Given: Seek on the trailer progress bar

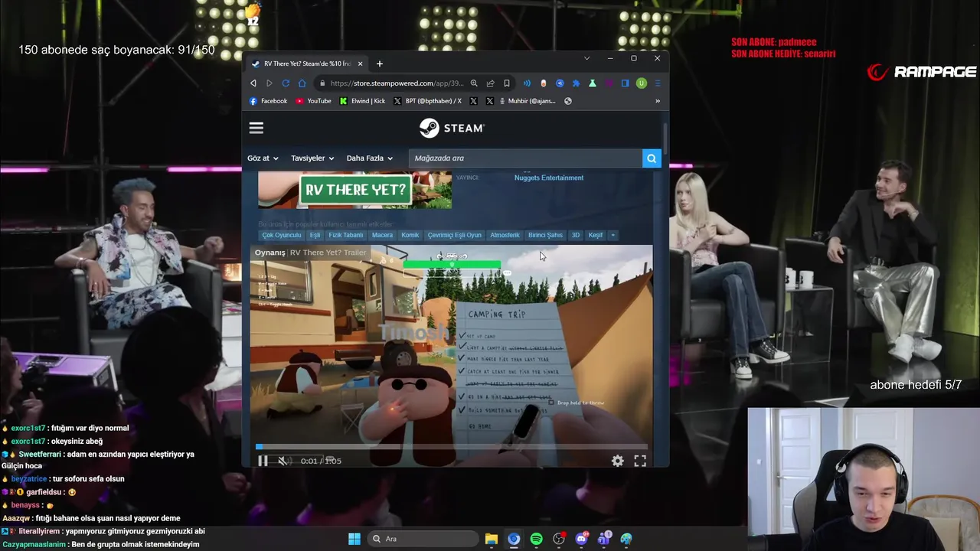Looking at the screenshot, I should 452,447.
